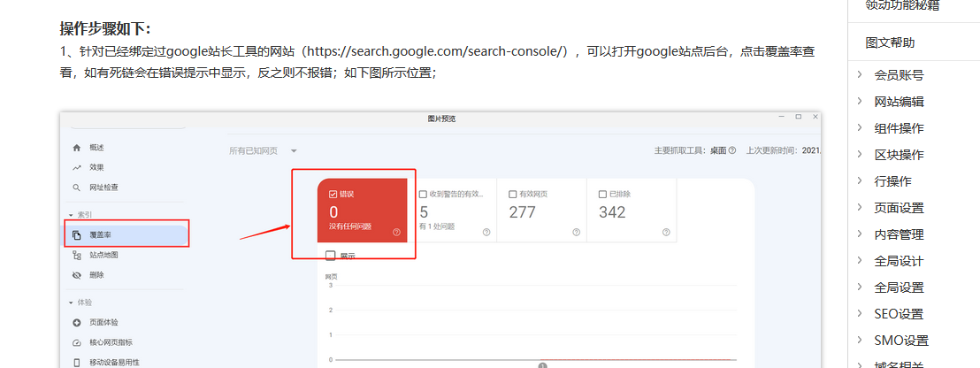Click the gauge icon for 核心网页指标
The width and height of the screenshot is (980, 368).
(x=77, y=342)
